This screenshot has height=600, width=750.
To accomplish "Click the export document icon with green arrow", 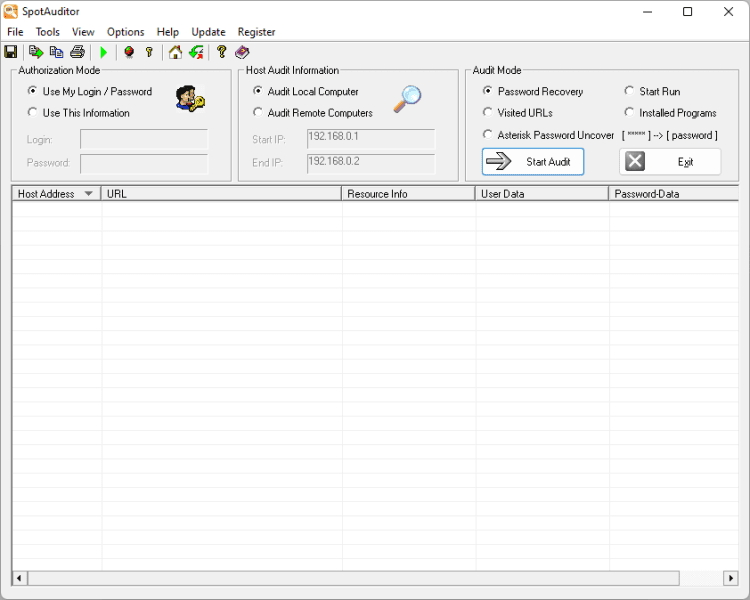I will coord(36,52).
